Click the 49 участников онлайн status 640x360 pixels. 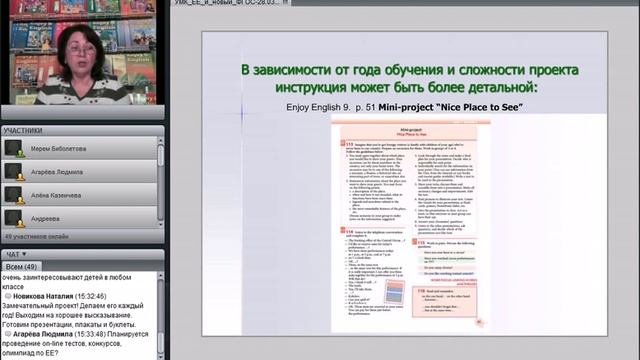[x=37, y=236]
